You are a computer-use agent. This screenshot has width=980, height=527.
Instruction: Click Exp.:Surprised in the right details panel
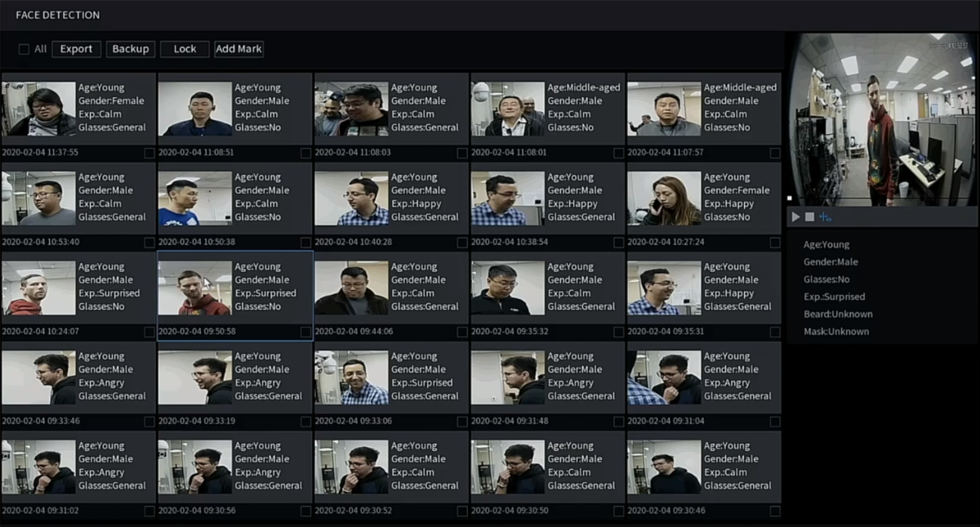click(x=835, y=297)
